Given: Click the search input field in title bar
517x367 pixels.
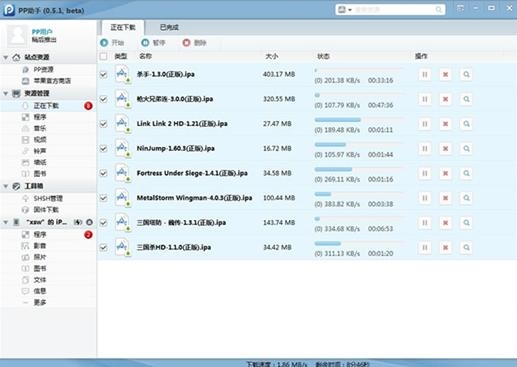Looking at the screenshot, I should (394, 10).
